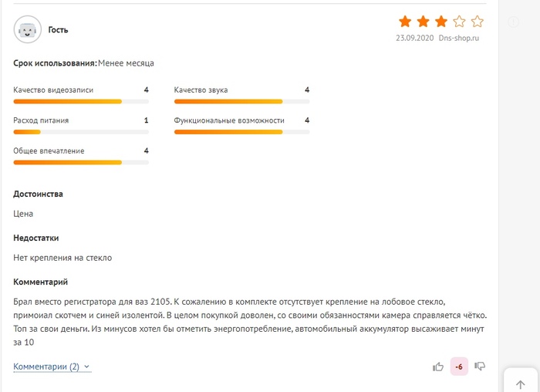Image resolution: width=540 pixels, height=392 pixels.
Task: Click the third filled orange star
Action: 441,22
